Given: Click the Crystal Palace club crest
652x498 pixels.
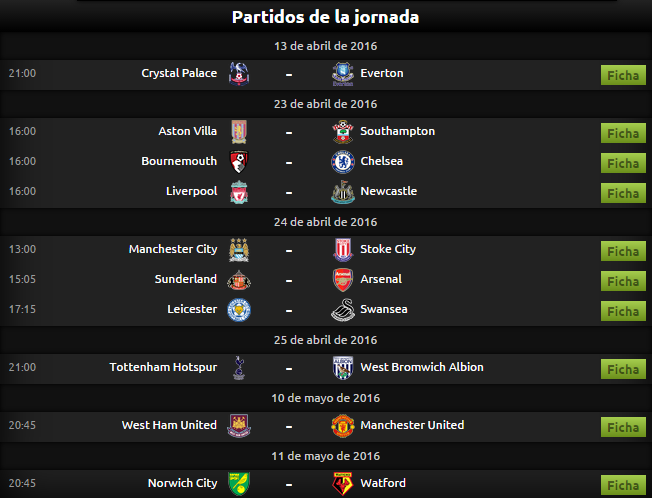Looking at the screenshot, I should 239,74.
